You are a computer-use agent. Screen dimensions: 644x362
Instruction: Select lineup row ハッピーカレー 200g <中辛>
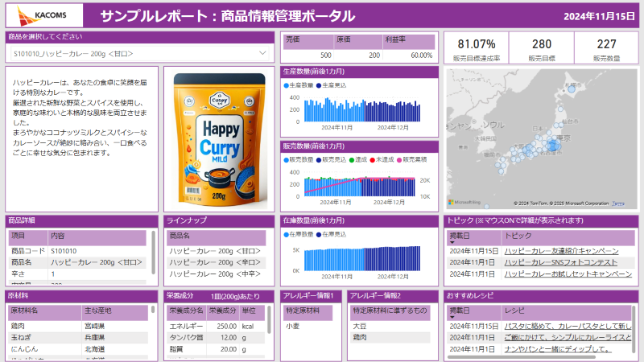pyautogui.click(x=217, y=274)
